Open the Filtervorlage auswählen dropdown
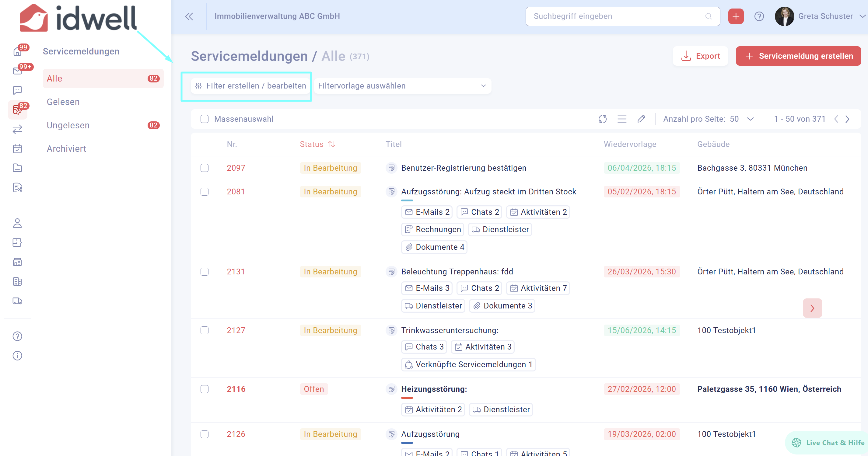This screenshot has height=456, width=868. point(402,86)
